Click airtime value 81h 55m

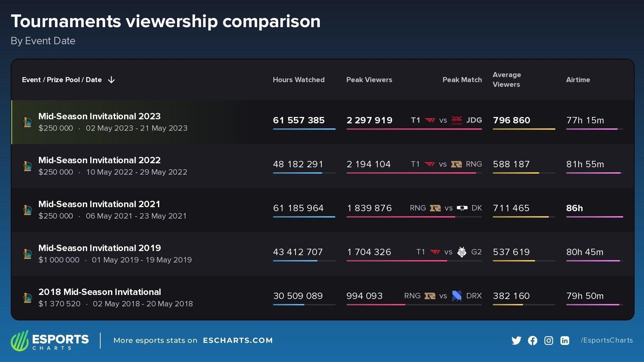pos(585,164)
